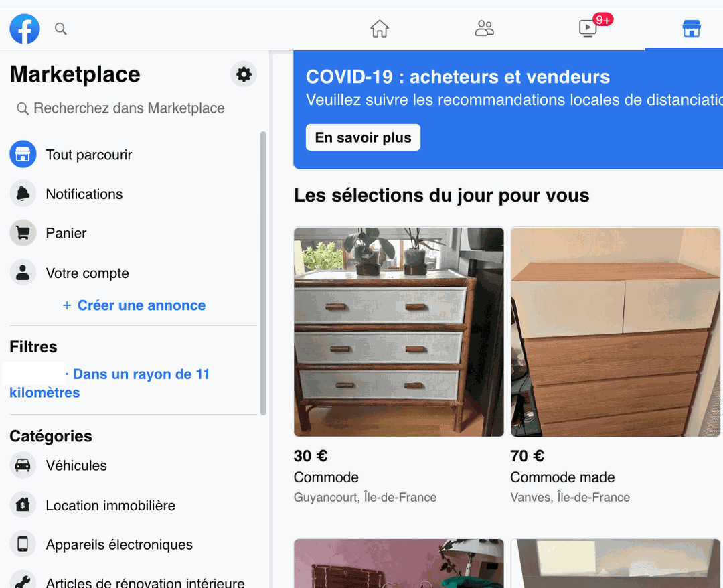723x588 pixels.
Task: Open the search magnifier icon
Action: pyautogui.click(x=60, y=29)
